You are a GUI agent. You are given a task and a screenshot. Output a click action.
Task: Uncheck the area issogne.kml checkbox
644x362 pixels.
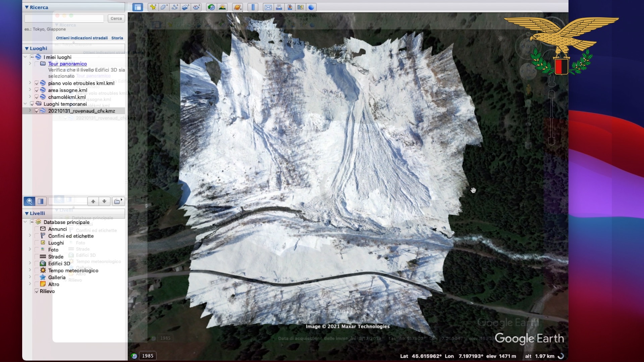tap(37, 90)
